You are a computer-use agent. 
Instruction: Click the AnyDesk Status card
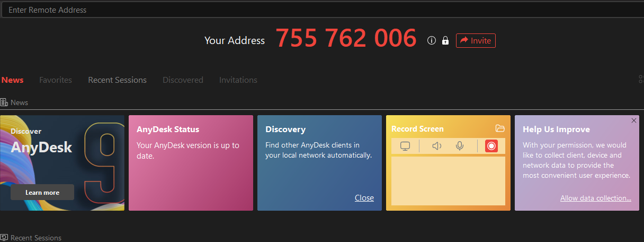[191, 163]
